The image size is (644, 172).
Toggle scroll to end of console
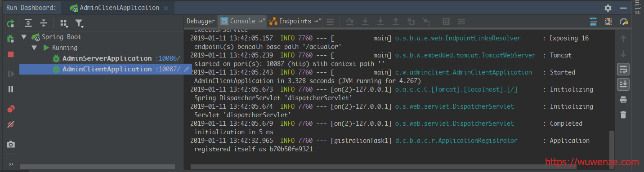[623, 84]
